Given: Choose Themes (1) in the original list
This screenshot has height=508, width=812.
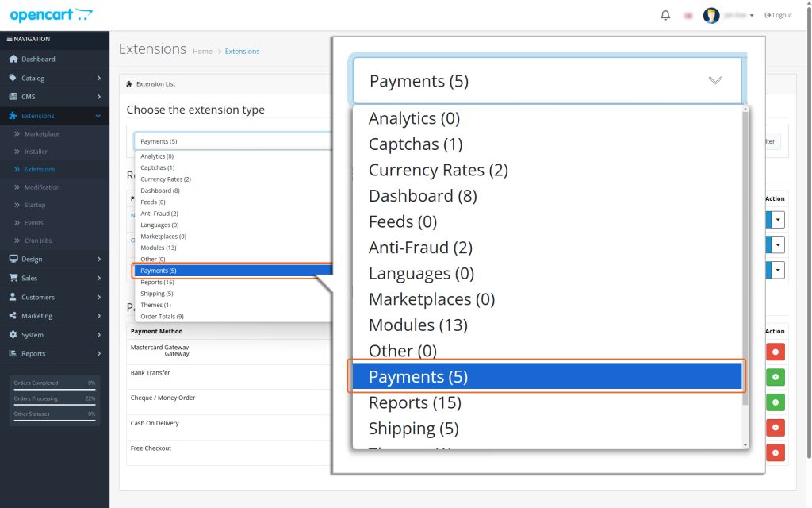Looking at the screenshot, I should point(155,305).
